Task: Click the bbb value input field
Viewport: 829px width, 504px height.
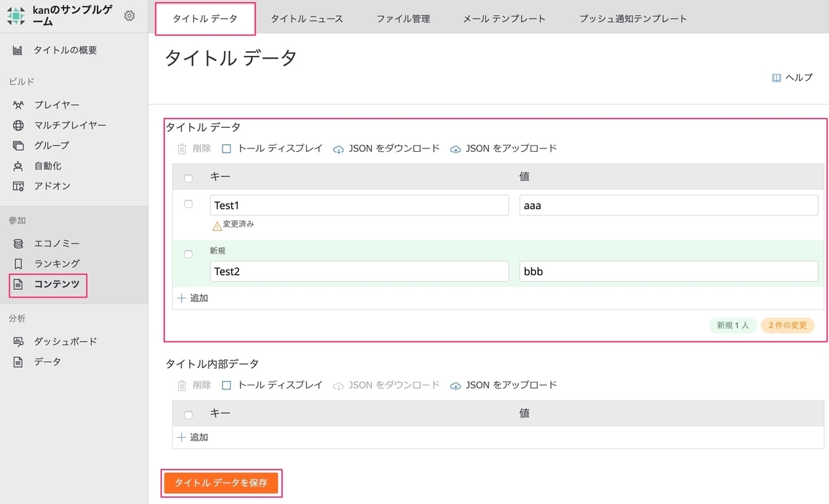Action: (x=669, y=271)
